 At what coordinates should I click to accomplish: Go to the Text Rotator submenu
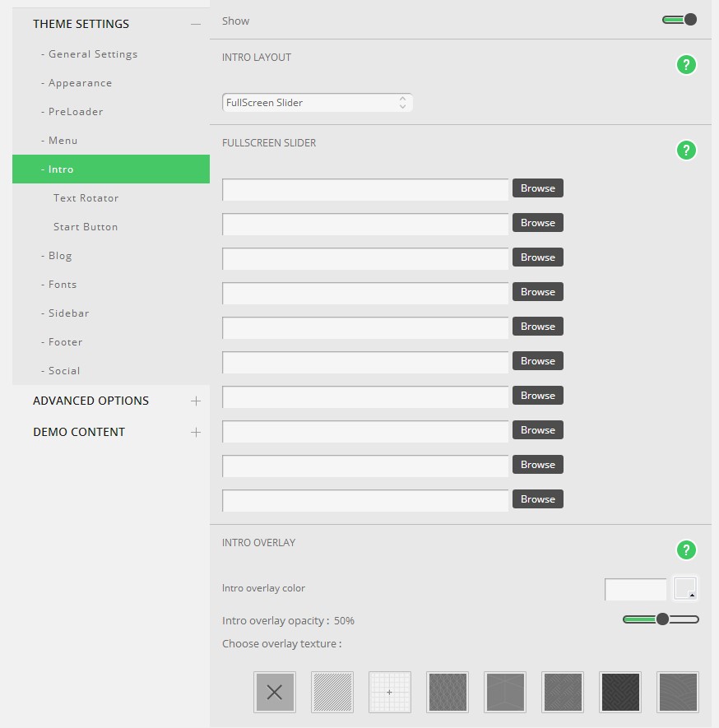86,198
